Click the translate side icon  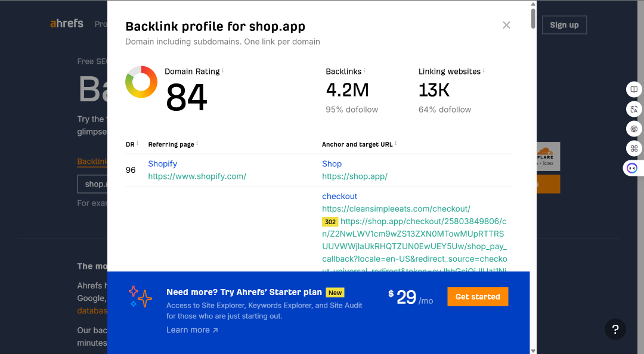(634, 109)
